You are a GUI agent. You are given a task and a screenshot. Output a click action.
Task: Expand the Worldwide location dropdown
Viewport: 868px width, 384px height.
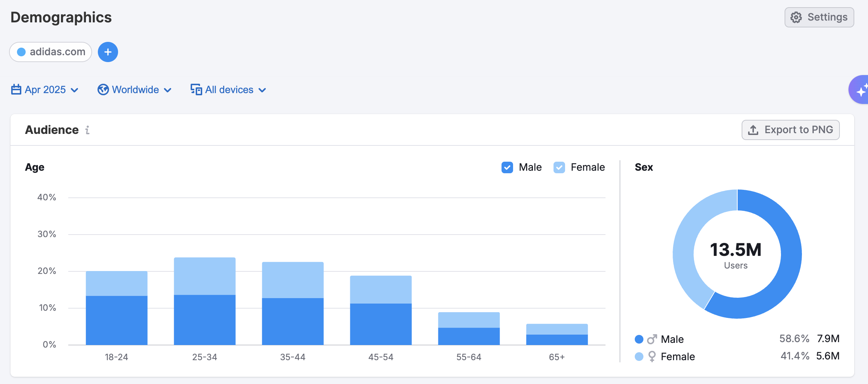[x=135, y=90]
